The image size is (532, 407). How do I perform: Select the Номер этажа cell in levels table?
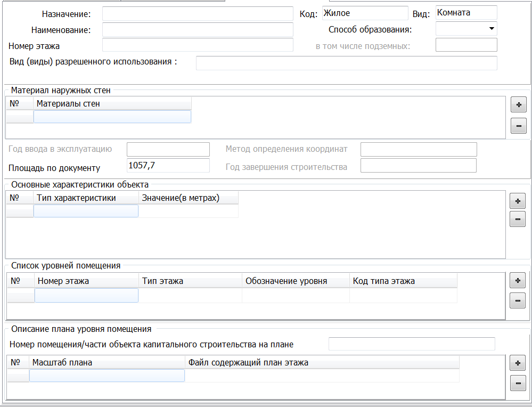coord(86,296)
